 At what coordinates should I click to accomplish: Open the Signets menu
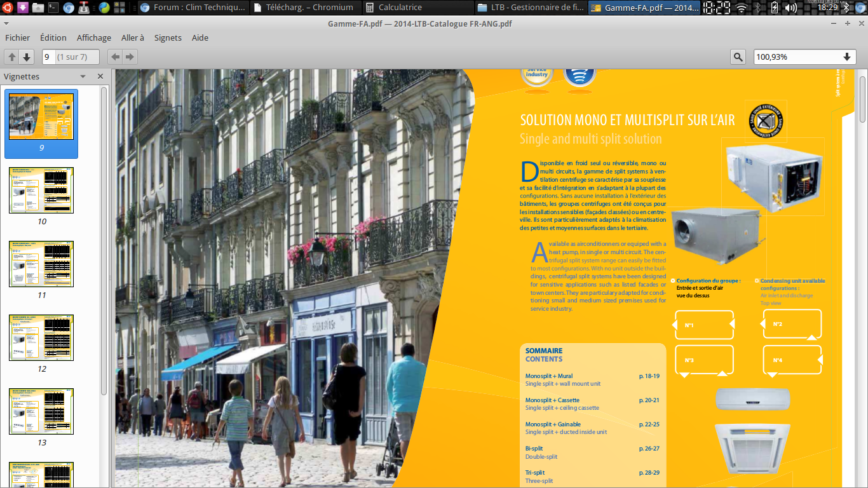pos(168,37)
